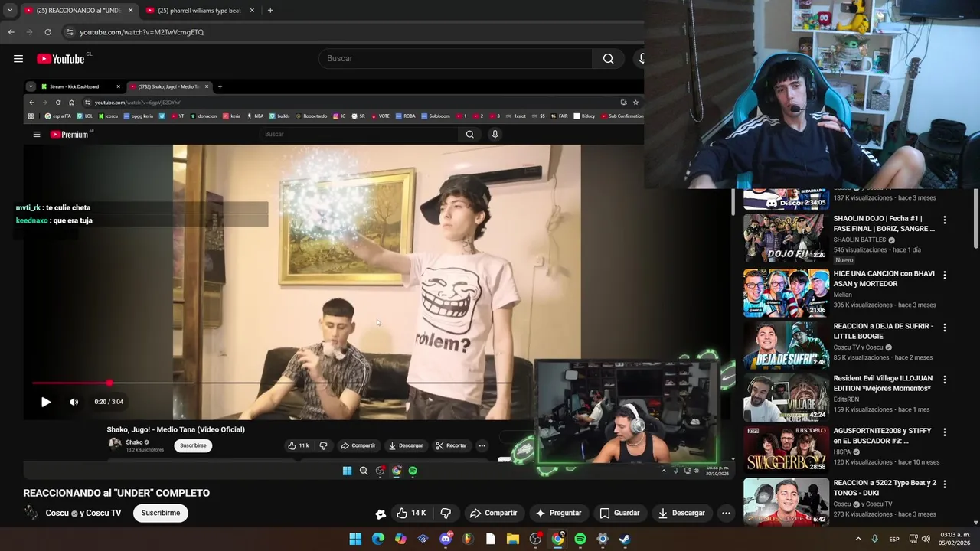
Task: Open Spotify from taskbar
Action: pyautogui.click(x=580, y=539)
